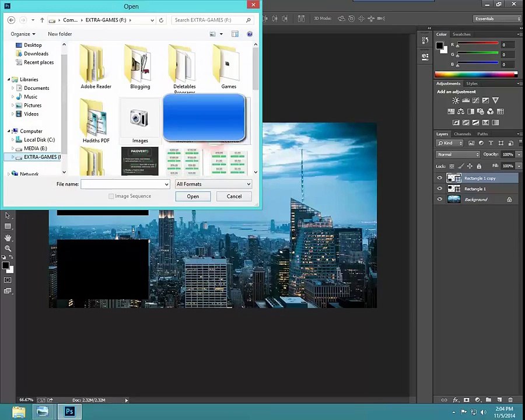
Task: Select the Rectangle shape tool
Action: point(8,226)
